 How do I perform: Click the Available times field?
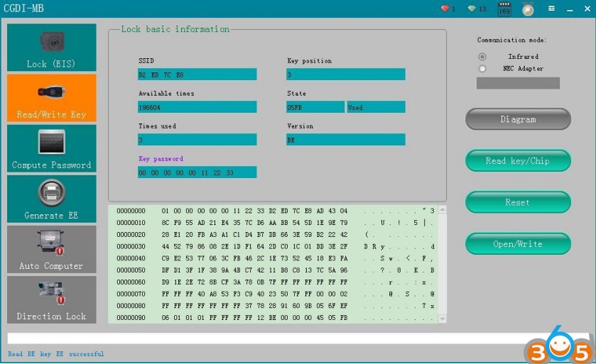coord(197,107)
